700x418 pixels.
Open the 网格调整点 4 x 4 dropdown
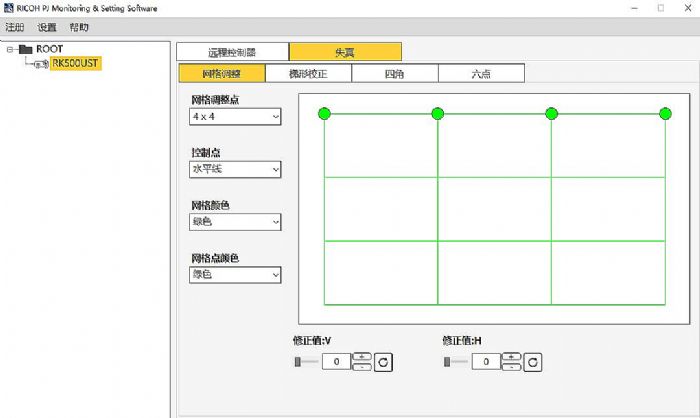point(236,117)
